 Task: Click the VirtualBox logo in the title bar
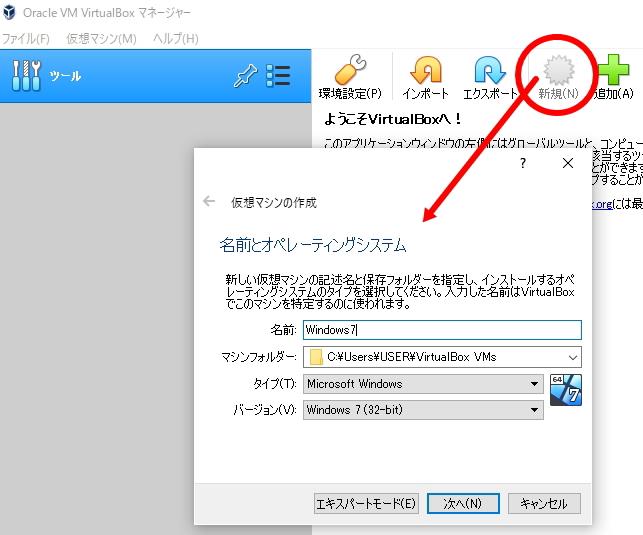point(9,12)
